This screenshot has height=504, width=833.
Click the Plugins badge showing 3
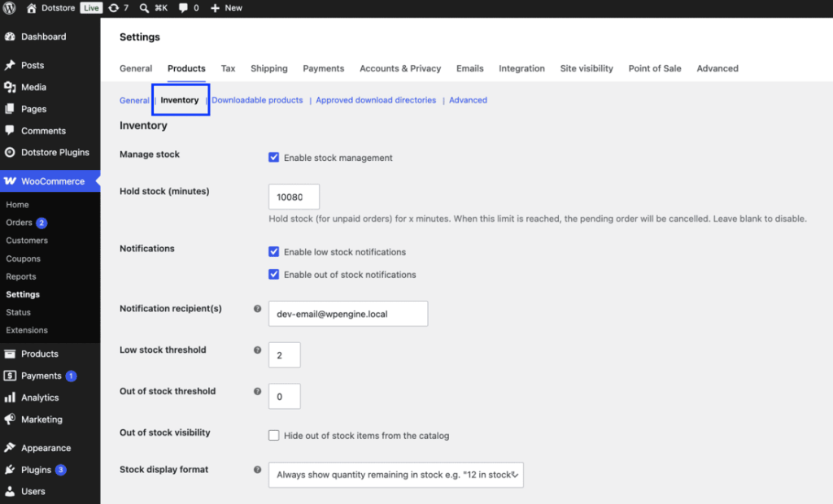pos(60,470)
